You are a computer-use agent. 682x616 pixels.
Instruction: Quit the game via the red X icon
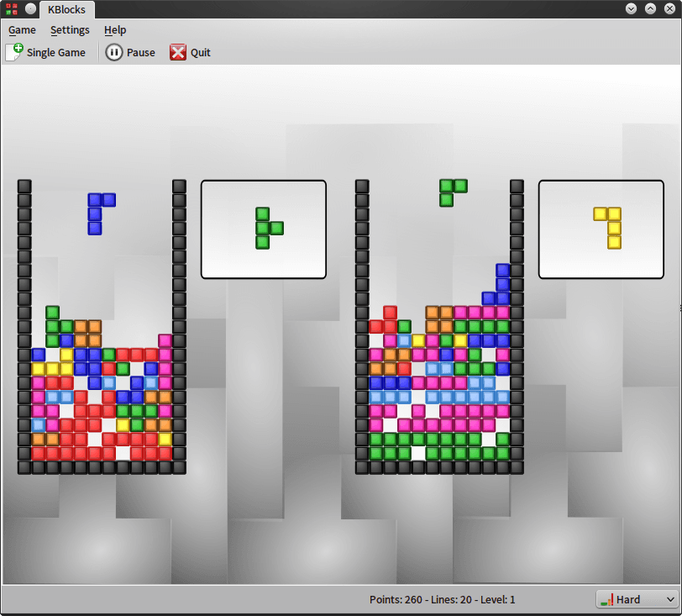pos(178,53)
